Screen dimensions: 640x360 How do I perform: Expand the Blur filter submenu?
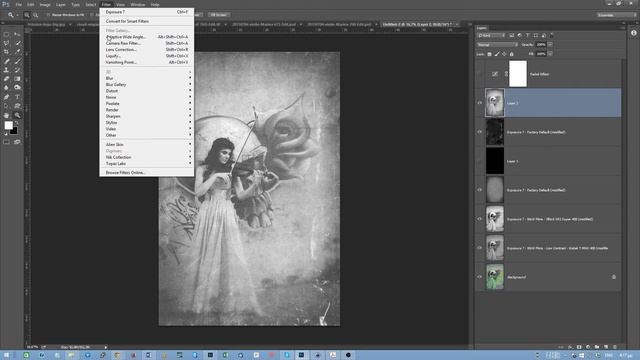point(147,78)
